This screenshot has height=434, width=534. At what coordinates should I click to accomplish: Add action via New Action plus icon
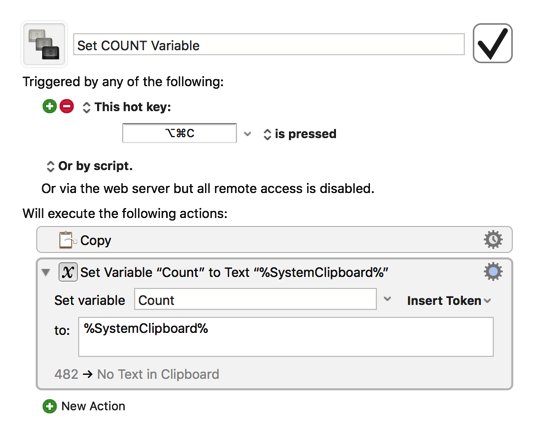[x=50, y=406]
